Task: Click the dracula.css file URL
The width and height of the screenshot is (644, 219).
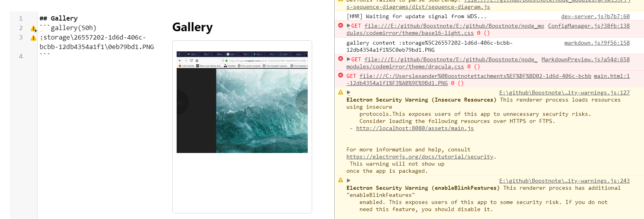Action: click(451, 59)
